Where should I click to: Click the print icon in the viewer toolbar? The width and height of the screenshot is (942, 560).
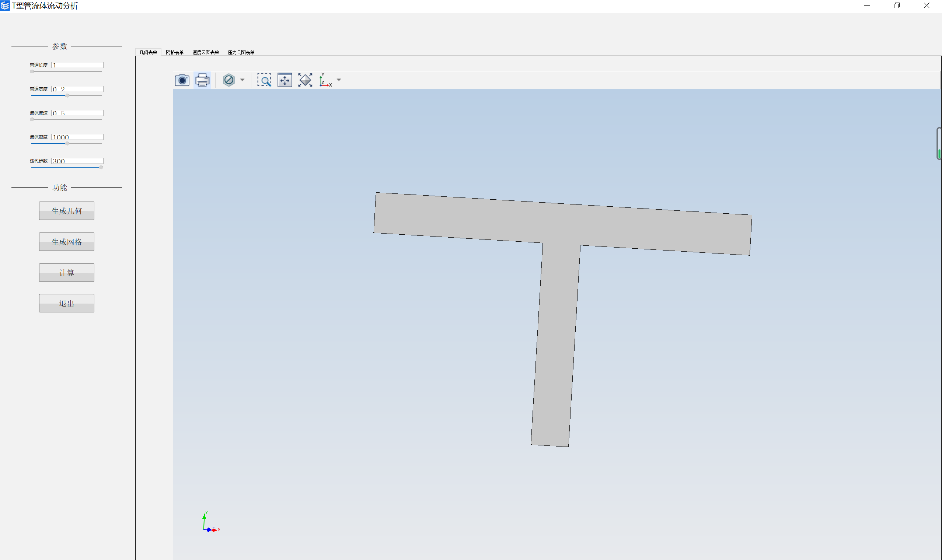coord(202,80)
